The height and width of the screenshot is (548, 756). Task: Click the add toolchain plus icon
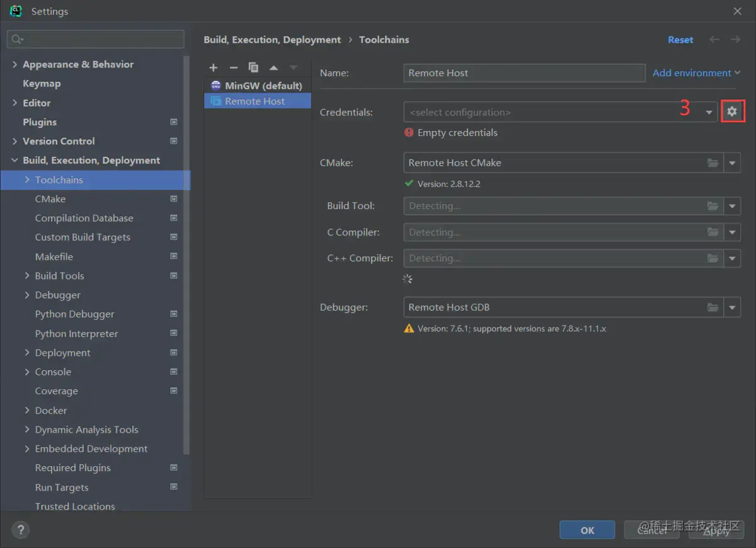(x=214, y=67)
